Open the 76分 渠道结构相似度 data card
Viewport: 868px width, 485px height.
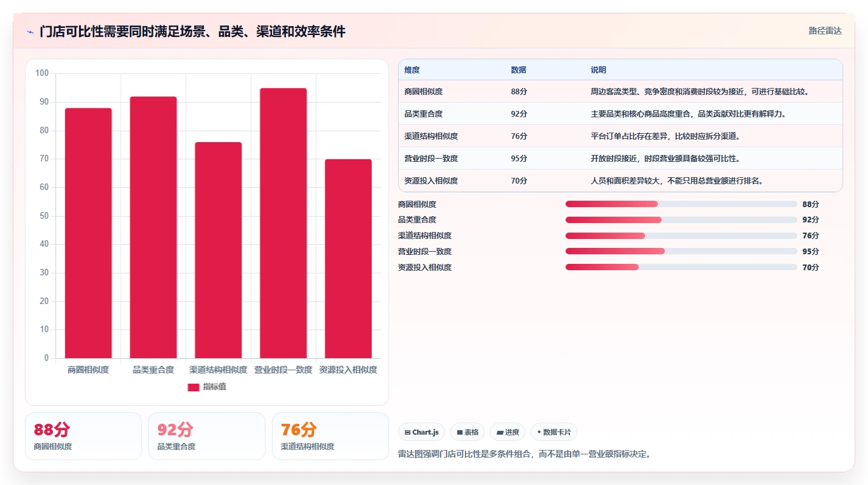(331, 436)
